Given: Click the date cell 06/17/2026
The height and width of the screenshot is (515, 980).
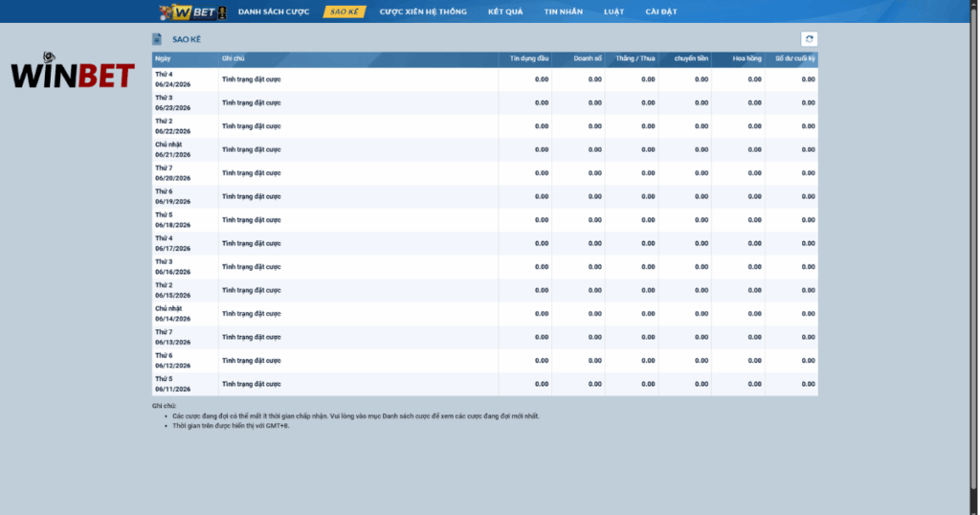Looking at the screenshot, I should point(185,244).
